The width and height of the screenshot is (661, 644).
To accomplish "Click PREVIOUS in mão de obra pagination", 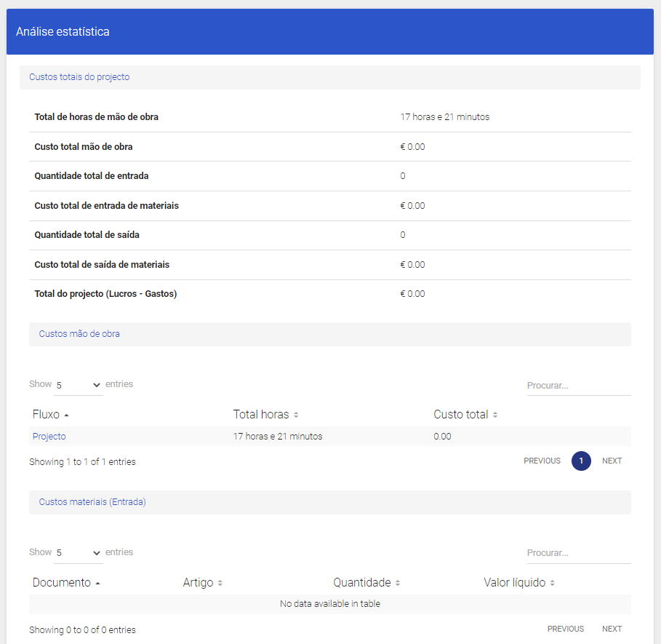I will pos(542,461).
